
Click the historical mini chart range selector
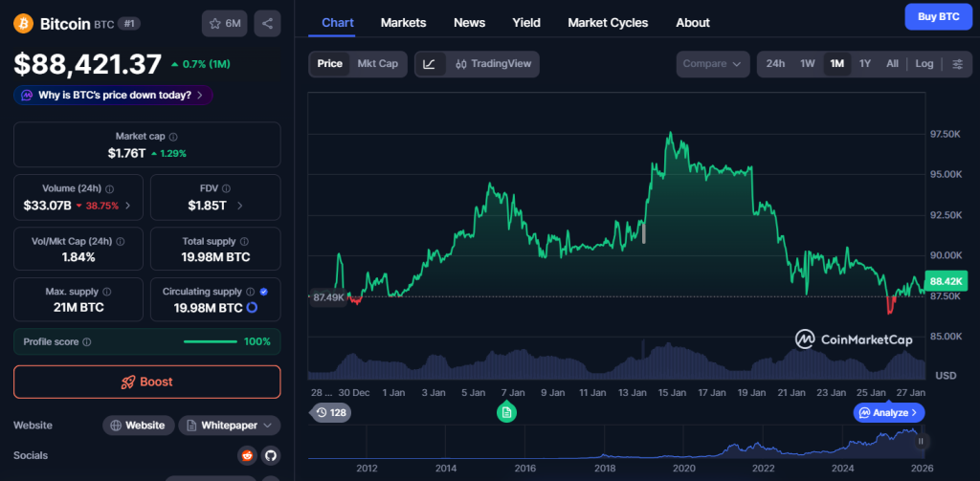tap(616, 444)
